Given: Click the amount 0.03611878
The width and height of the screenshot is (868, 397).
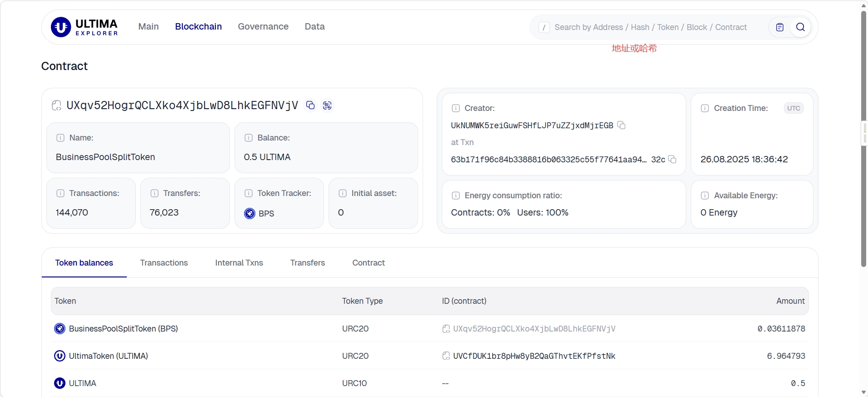Looking at the screenshot, I should click(x=781, y=329).
